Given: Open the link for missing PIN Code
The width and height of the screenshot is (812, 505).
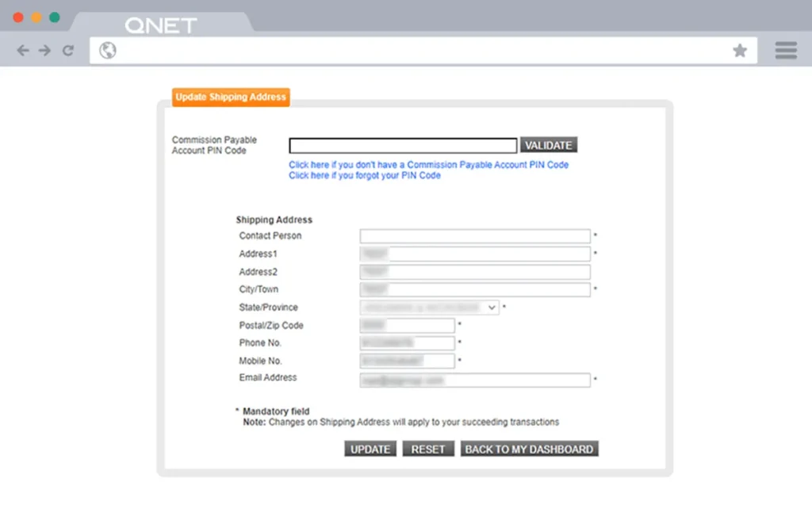Looking at the screenshot, I should tap(428, 165).
